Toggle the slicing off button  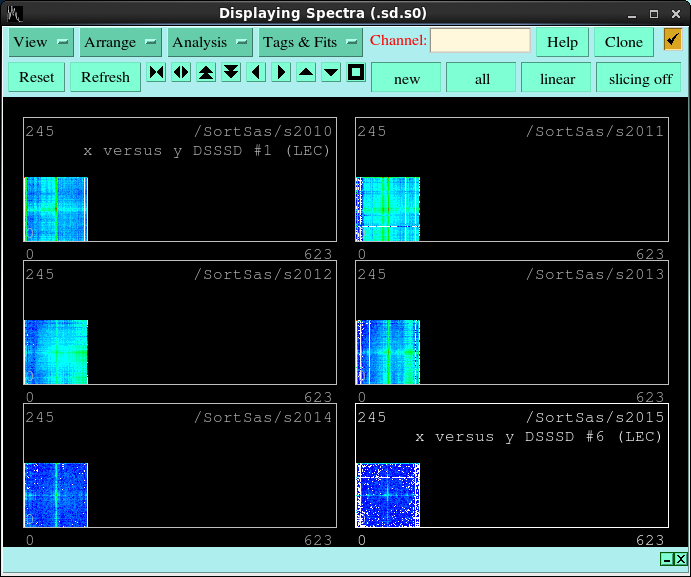tap(640, 78)
